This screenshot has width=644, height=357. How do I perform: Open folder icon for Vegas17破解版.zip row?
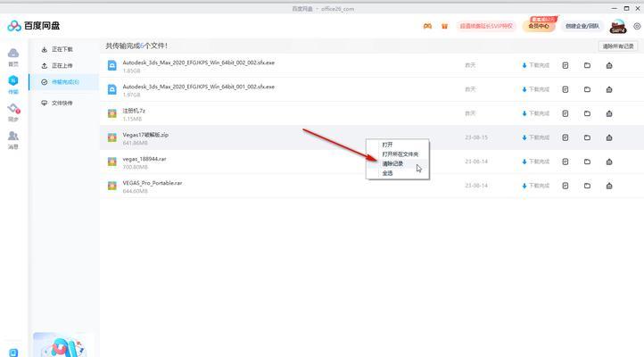tap(587, 137)
